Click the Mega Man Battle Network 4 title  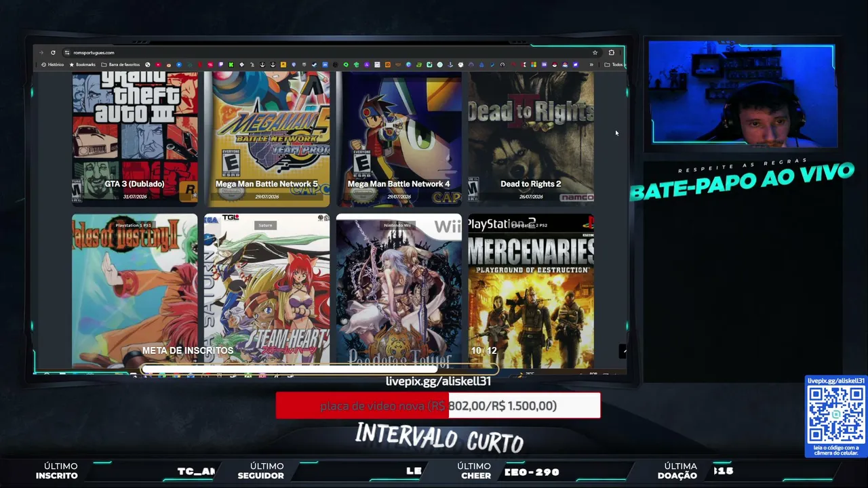tap(399, 184)
